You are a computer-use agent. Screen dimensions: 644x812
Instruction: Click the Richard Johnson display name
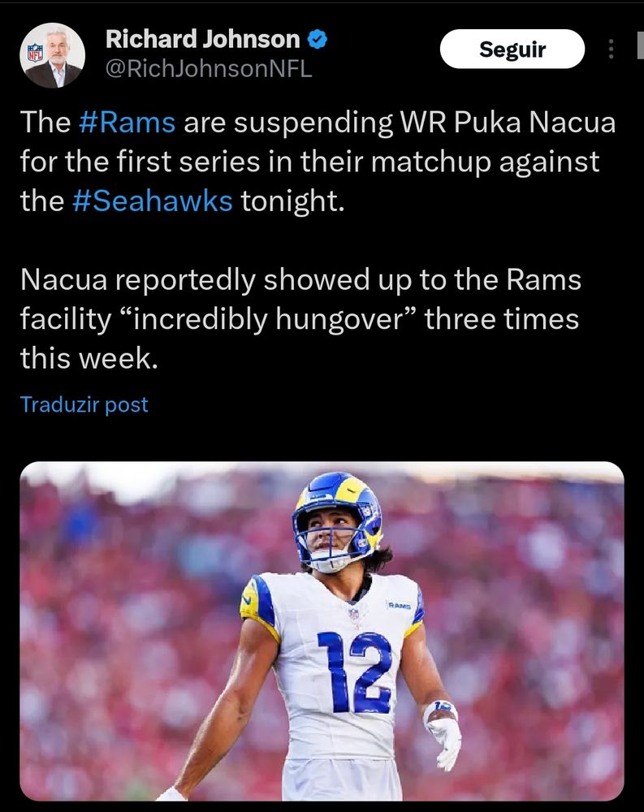(x=202, y=39)
